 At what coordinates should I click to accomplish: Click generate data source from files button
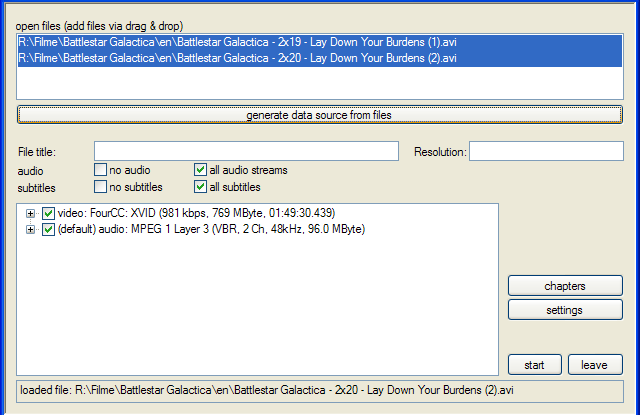(x=319, y=115)
